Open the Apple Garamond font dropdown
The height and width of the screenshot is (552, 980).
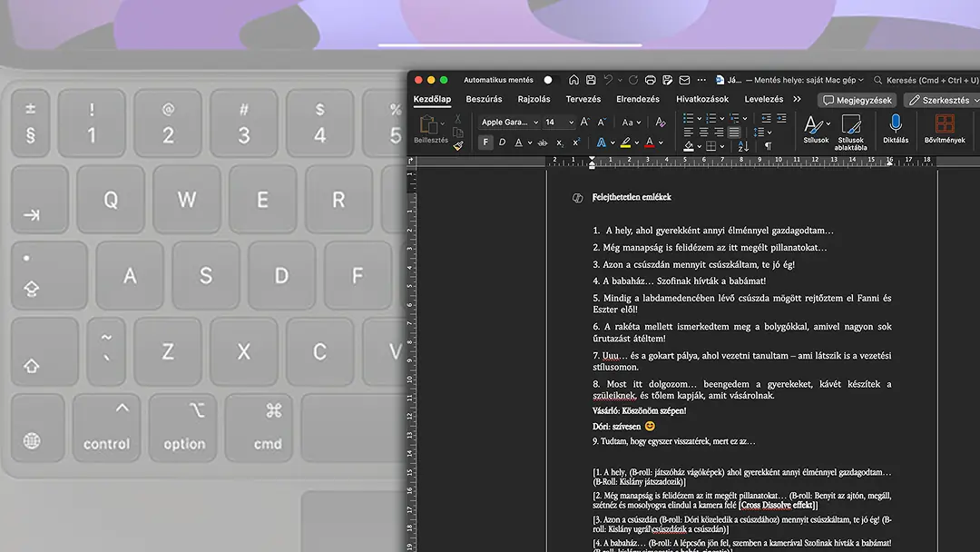(x=508, y=122)
